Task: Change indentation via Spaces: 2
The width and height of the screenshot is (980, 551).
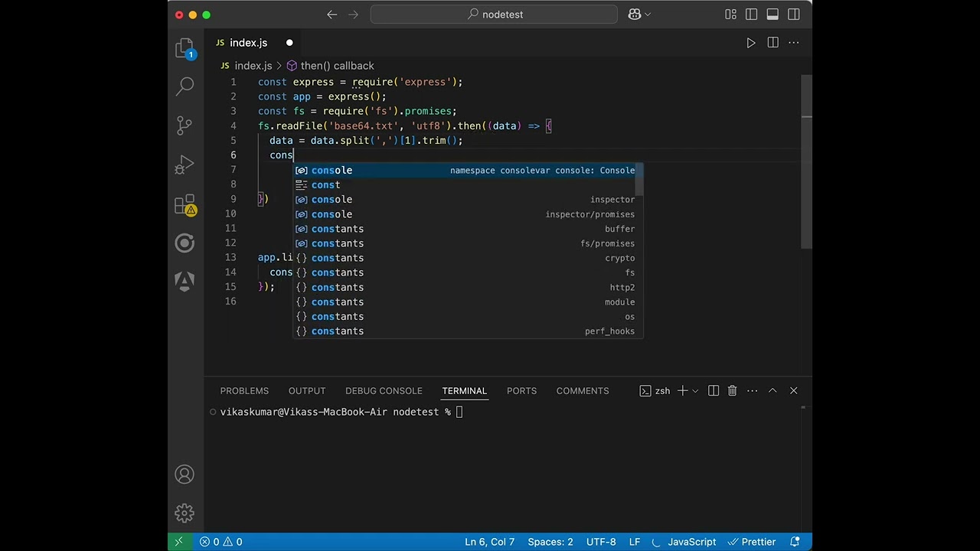Action: pyautogui.click(x=550, y=542)
